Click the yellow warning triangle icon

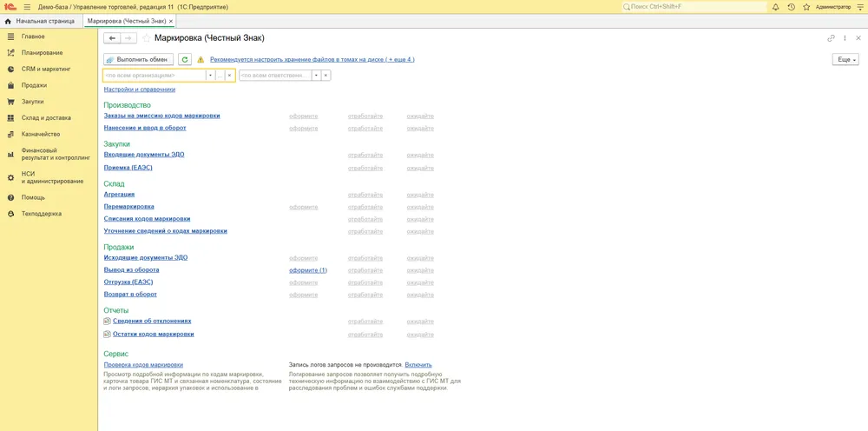click(x=201, y=59)
